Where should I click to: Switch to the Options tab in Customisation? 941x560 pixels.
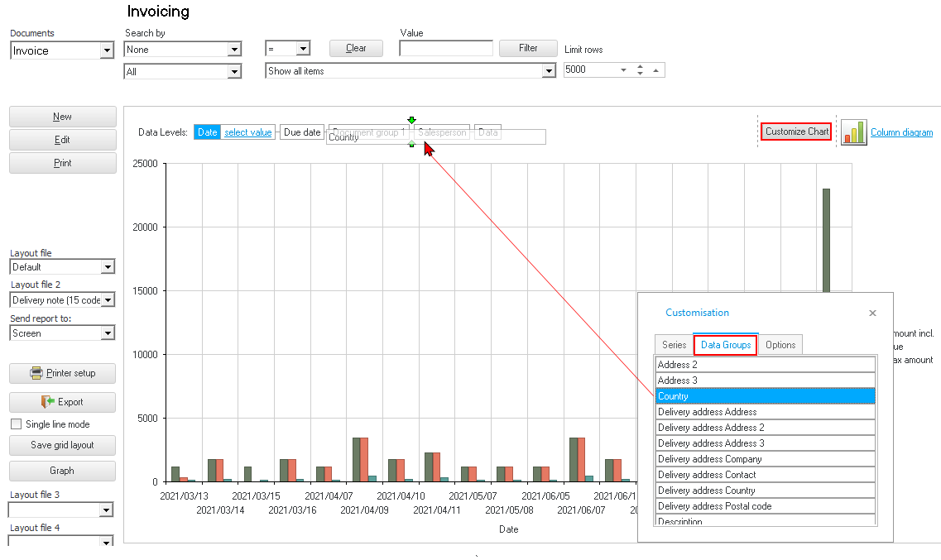780,345
